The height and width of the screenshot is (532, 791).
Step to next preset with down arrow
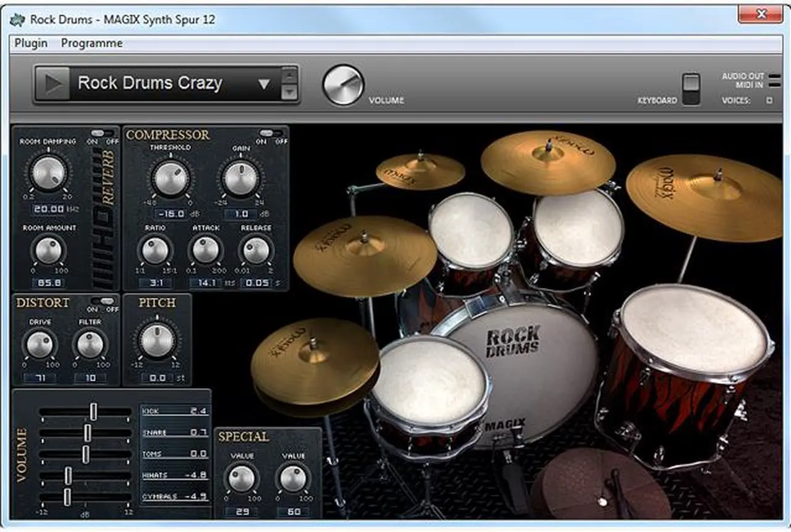click(289, 92)
